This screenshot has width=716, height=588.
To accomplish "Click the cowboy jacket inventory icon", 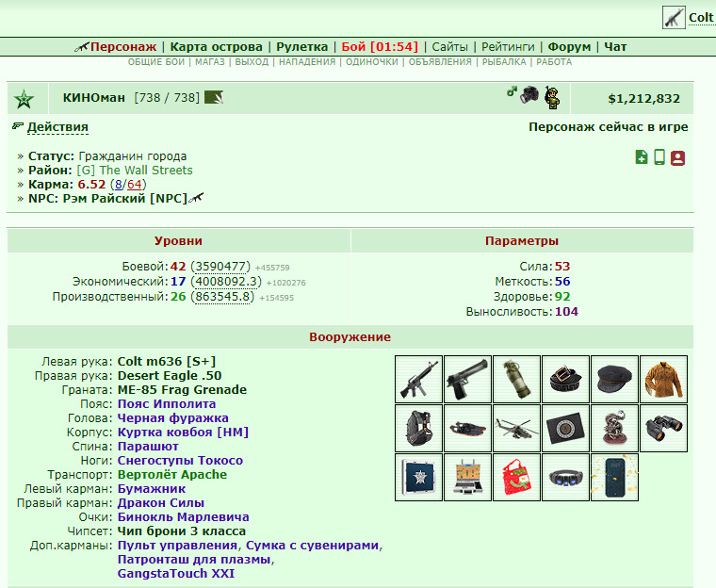I will tap(663, 379).
